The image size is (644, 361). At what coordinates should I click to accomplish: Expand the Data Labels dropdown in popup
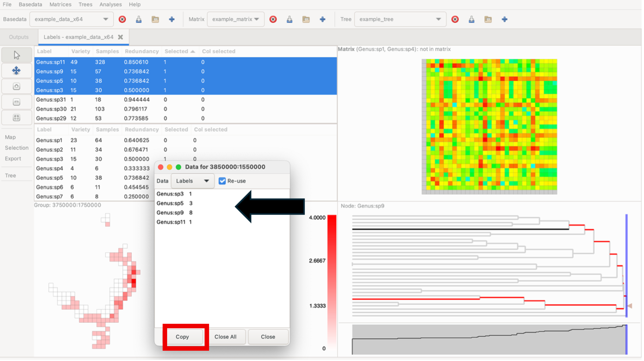coord(192,181)
